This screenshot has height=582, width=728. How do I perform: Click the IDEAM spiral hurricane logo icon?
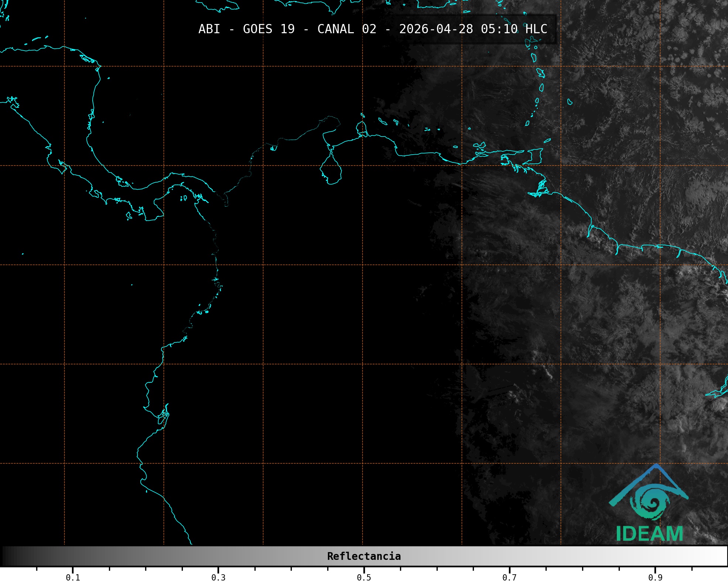point(650,502)
